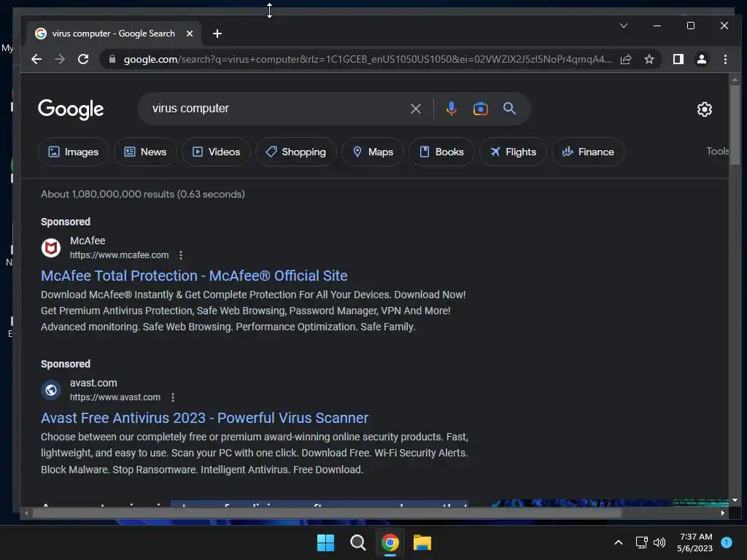Click the vertical scrollbar thumb
Screen dimensions: 747x560
click(735, 125)
